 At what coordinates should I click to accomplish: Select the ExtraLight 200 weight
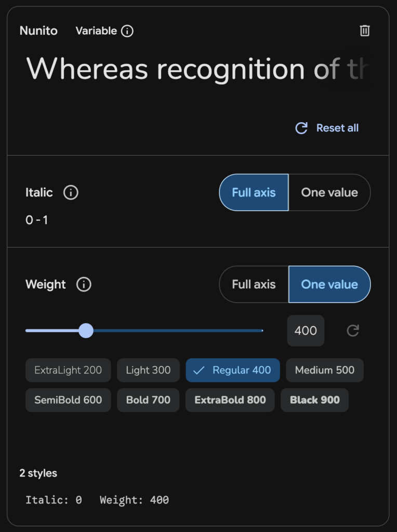click(x=68, y=370)
